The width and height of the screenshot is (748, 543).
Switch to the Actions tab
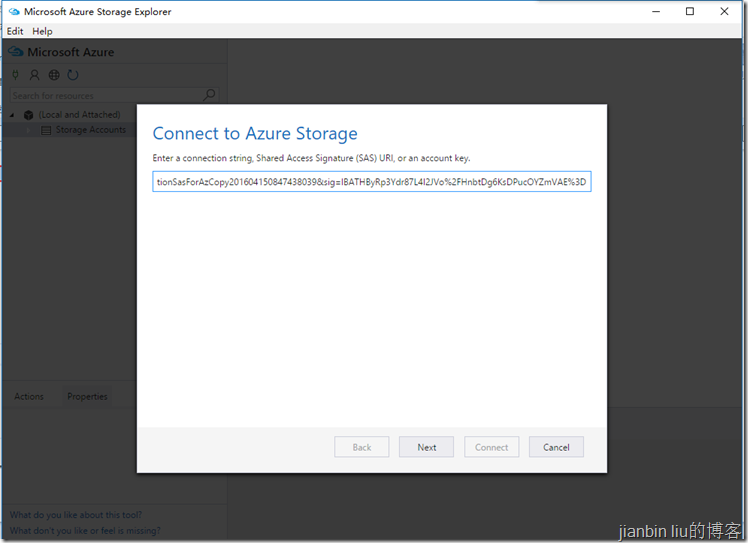[29, 396]
